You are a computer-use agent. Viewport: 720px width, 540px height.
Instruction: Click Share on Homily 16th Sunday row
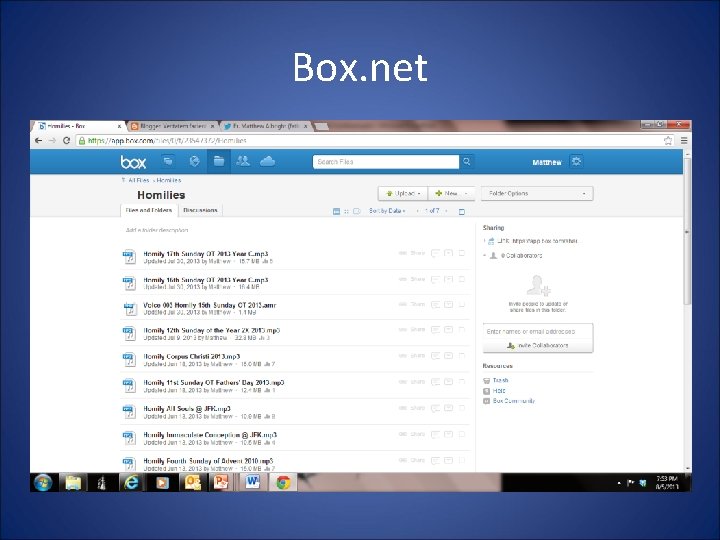coord(417,279)
